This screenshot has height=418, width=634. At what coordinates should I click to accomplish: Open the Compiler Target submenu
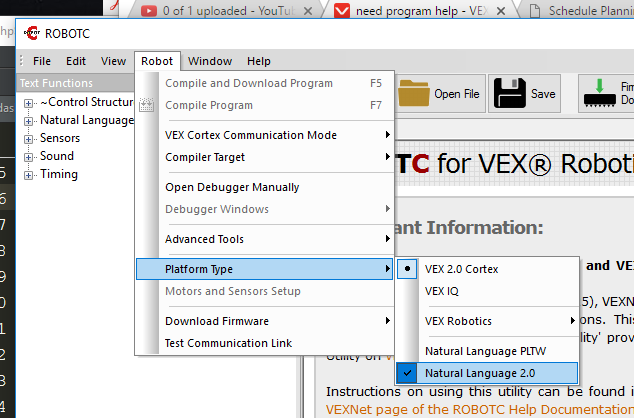(x=265, y=157)
